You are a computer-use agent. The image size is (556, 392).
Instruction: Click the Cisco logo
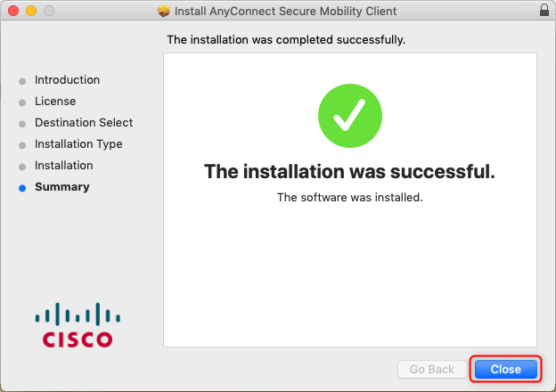coord(78,325)
